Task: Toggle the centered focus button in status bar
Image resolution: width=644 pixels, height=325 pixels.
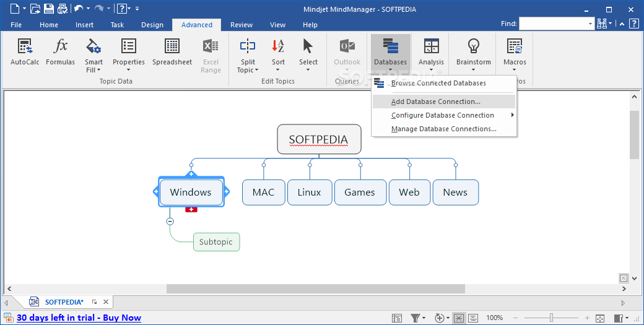Action: pyautogui.click(x=459, y=318)
